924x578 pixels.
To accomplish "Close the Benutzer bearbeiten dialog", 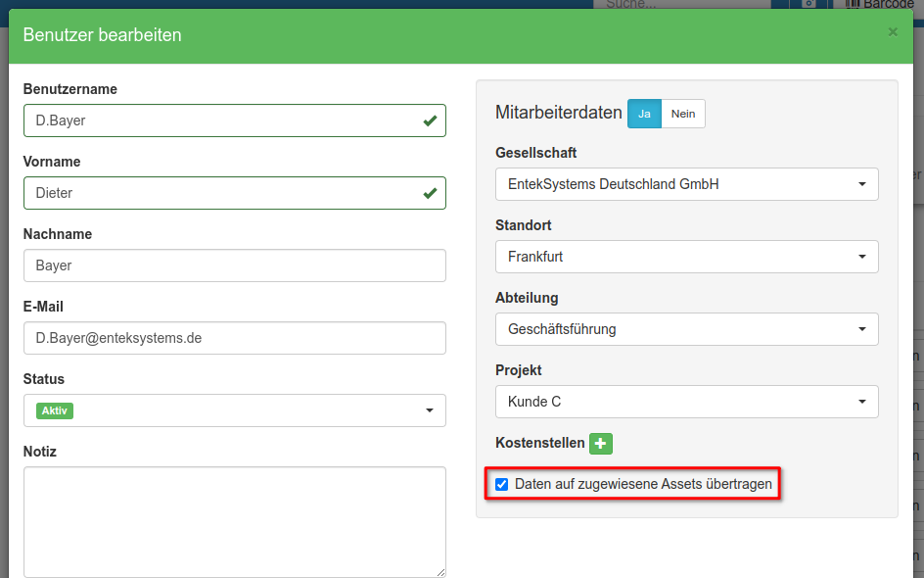I will tap(892, 32).
